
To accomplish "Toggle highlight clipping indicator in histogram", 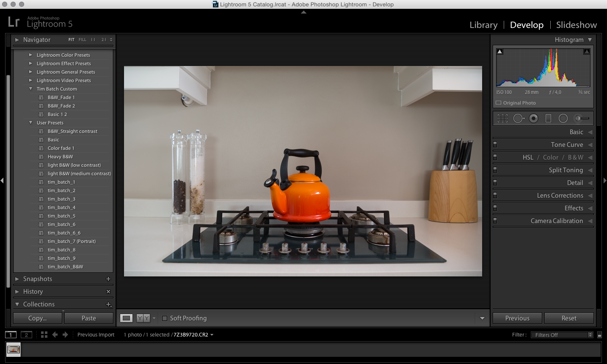I will (587, 52).
